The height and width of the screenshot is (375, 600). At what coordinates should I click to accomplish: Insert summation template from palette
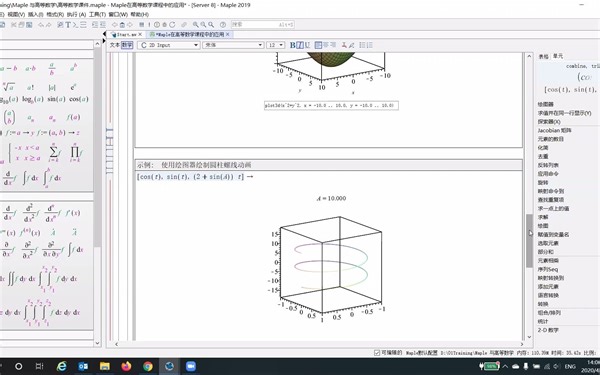pos(54,153)
